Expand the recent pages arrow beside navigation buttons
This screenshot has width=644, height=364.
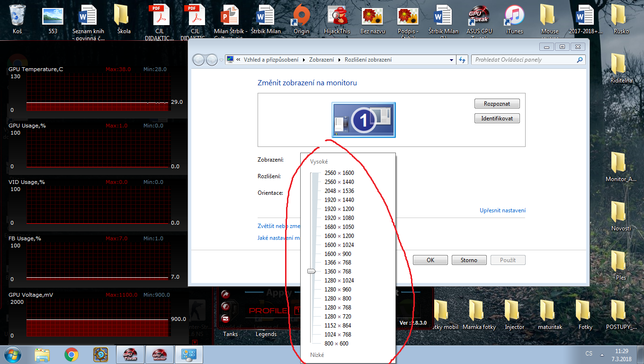click(x=221, y=60)
